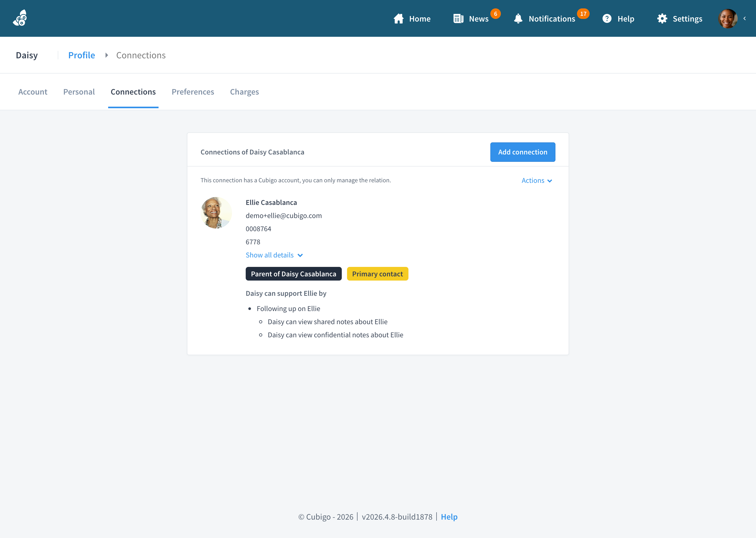Expand Show all details
The image size is (756, 538).
274,255
